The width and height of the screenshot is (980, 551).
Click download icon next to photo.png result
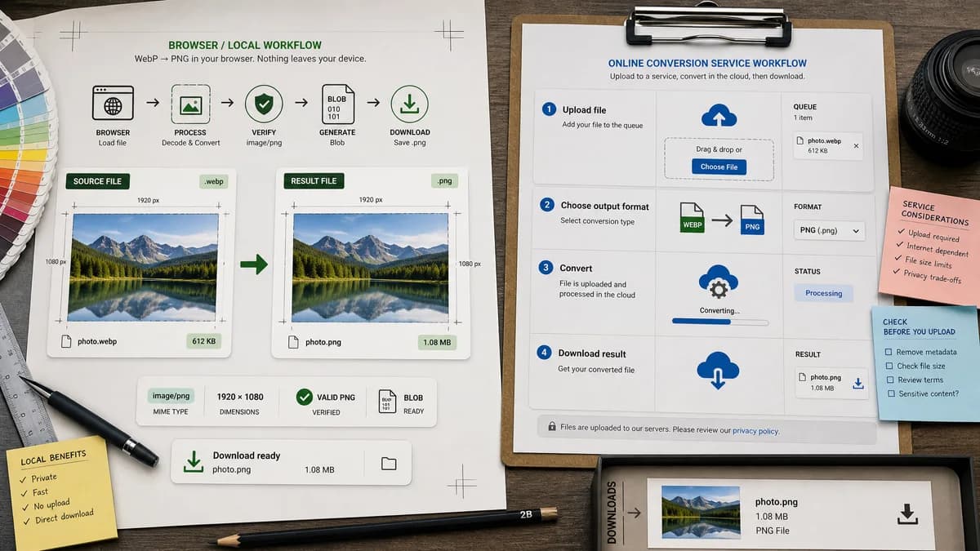857,383
